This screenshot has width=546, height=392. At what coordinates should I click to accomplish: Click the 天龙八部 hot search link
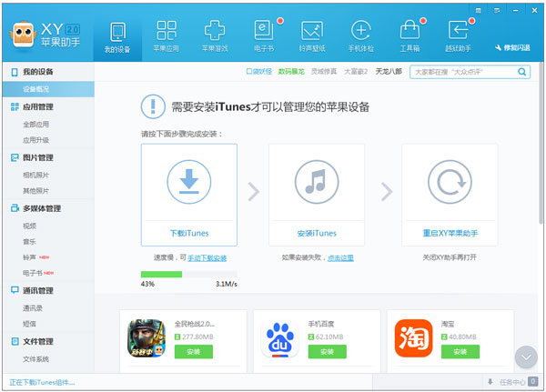click(389, 71)
